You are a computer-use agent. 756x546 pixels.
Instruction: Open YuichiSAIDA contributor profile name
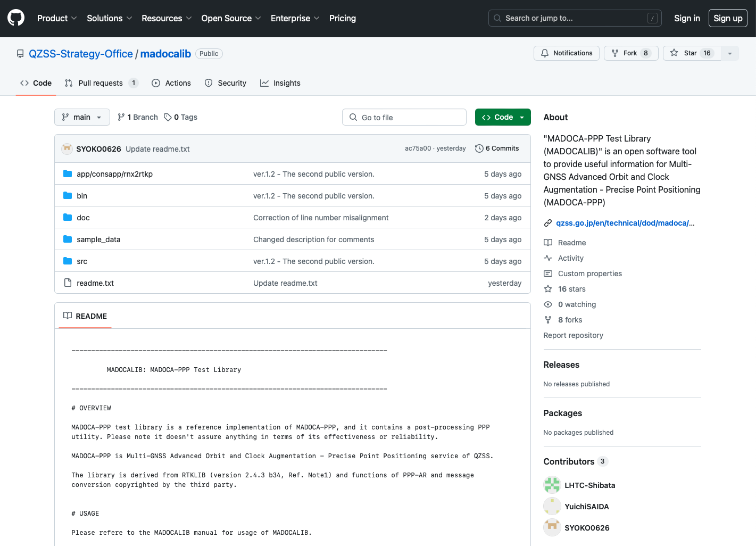[587, 507]
